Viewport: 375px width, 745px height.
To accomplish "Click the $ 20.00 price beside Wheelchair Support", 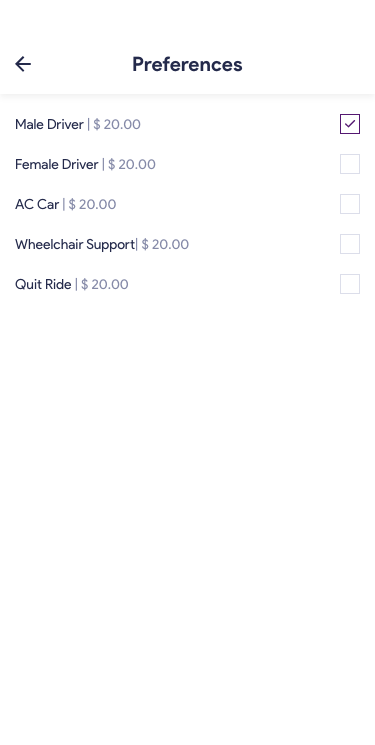I will click(x=165, y=244).
